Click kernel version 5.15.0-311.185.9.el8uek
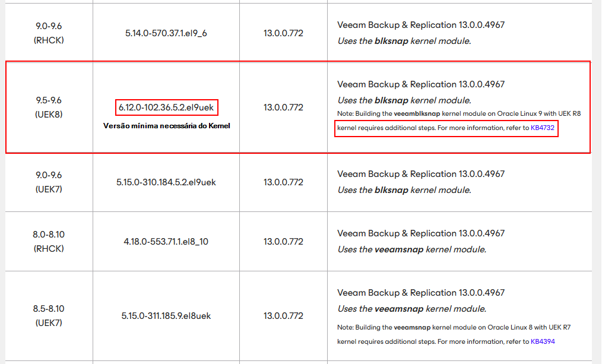602x364 pixels. tap(166, 316)
